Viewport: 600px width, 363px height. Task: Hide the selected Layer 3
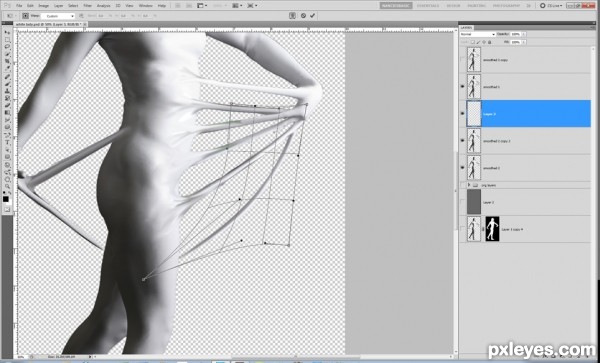pos(463,114)
